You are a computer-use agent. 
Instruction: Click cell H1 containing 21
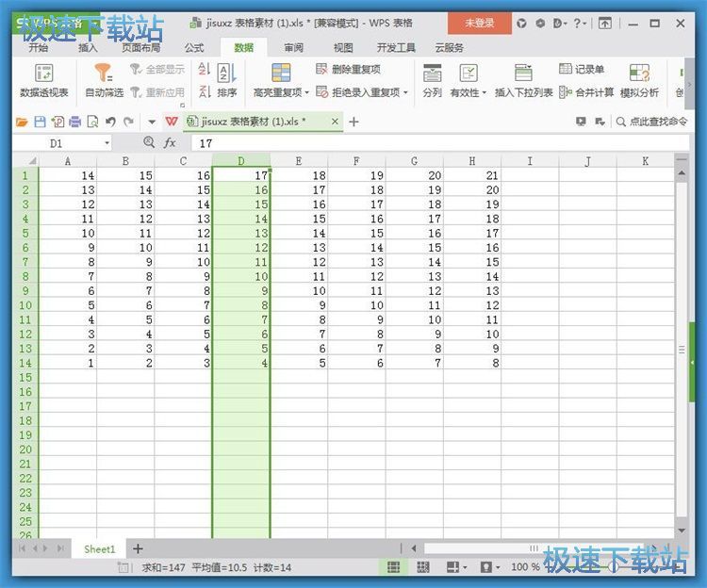(x=472, y=175)
